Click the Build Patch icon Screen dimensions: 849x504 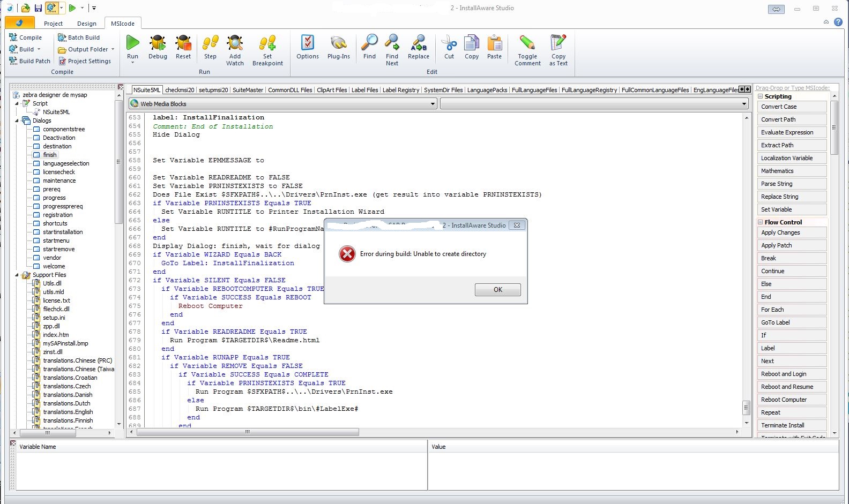coord(13,61)
